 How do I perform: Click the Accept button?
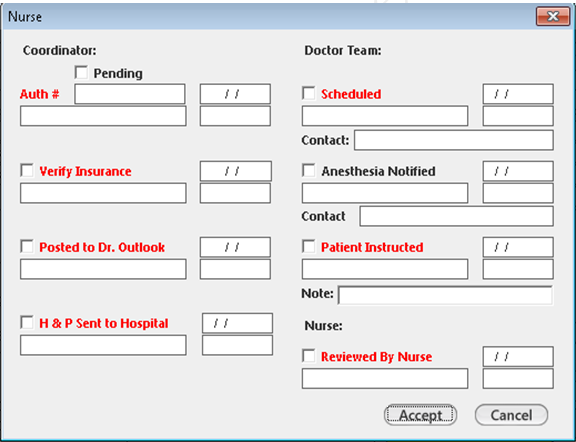coord(420,415)
